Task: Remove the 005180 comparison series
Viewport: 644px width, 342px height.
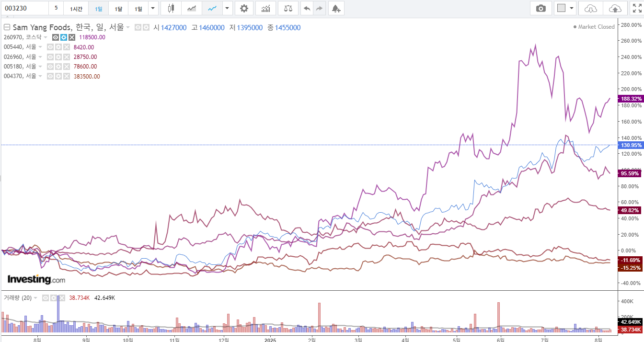Action: click(66, 67)
